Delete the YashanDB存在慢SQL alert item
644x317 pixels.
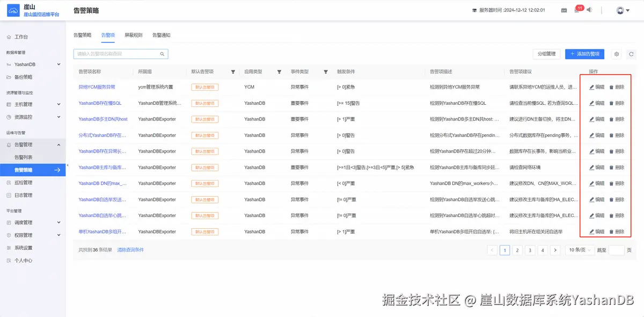617,103
